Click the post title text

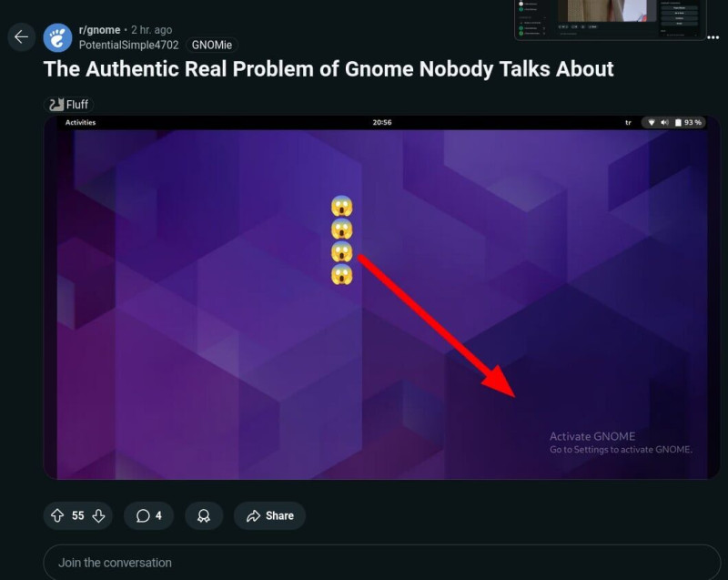click(329, 68)
